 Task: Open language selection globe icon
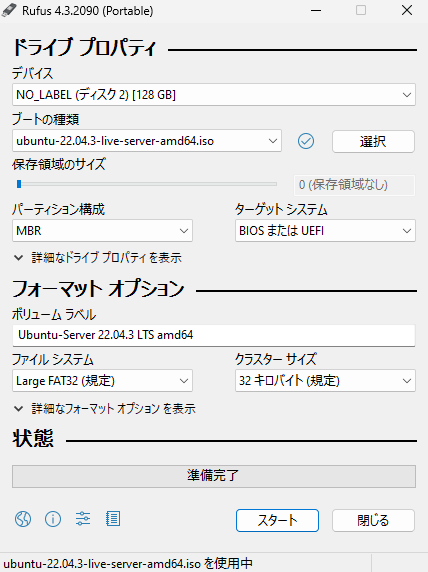tap(23, 519)
